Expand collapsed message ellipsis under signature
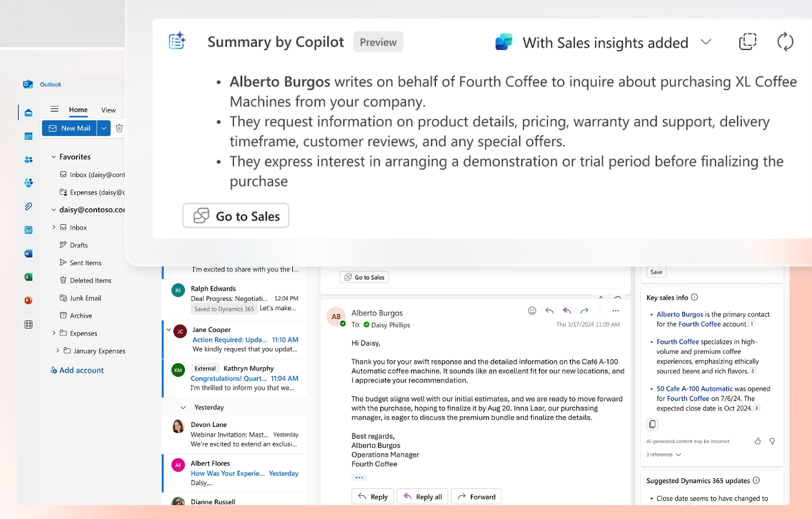 pyautogui.click(x=359, y=478)
